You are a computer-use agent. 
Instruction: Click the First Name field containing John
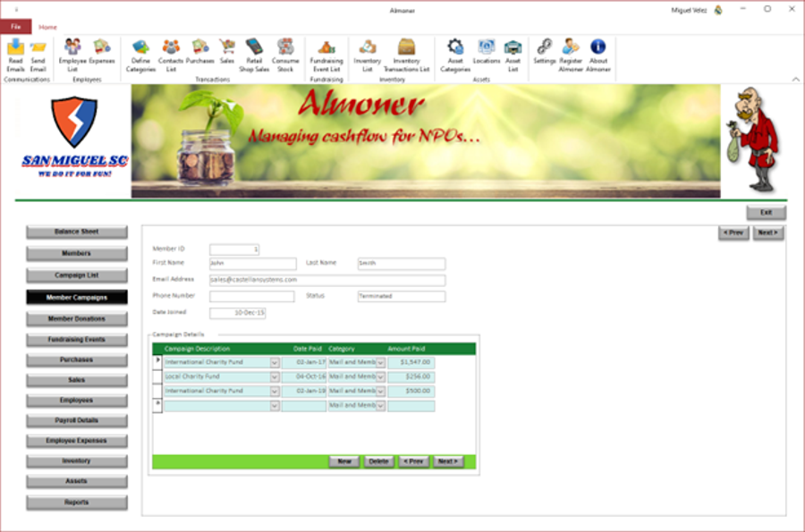pyautogui.click(x=252, y=264)
